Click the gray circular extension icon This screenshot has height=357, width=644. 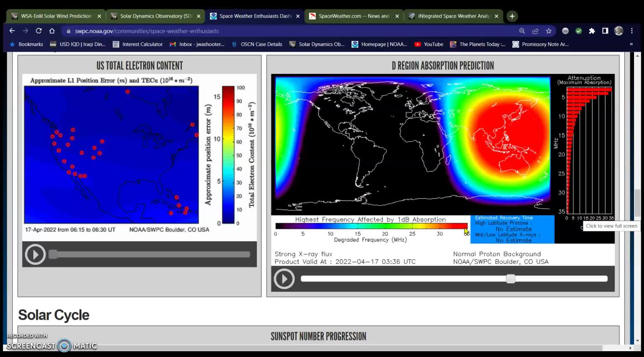click(565, 31)
